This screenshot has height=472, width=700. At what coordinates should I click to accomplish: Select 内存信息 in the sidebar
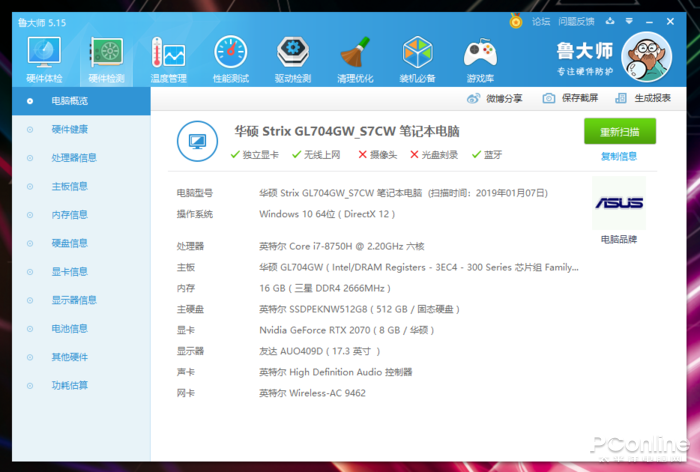[81, 215]
